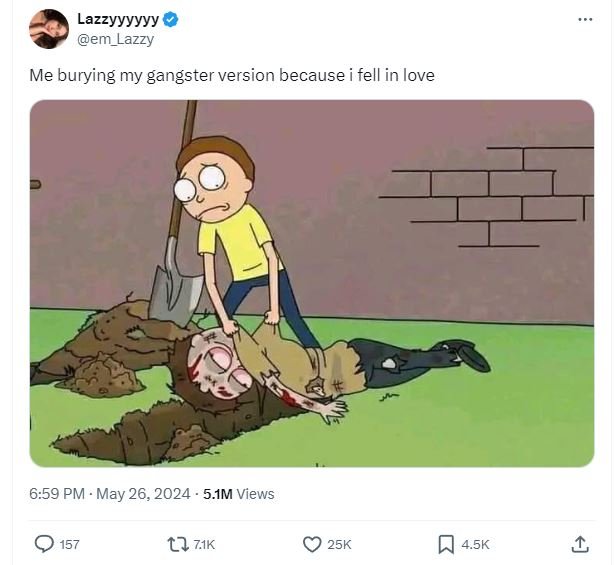Click the 4.5K bookmarks count
The height and width of the screenshot is (565, 616).
[475, 544]
